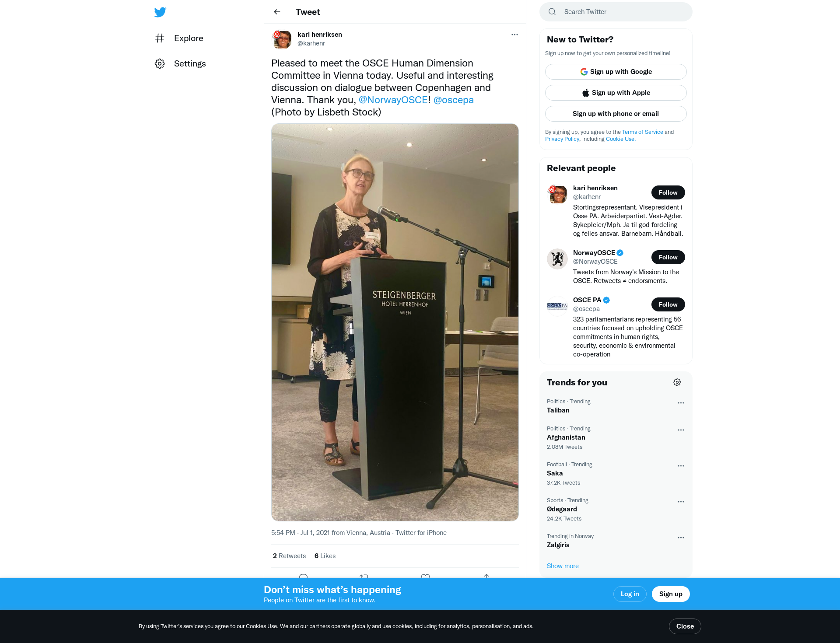840x643 pixels.
Task: View the tweet photo of the podium
Action: (x=395, y=322)
